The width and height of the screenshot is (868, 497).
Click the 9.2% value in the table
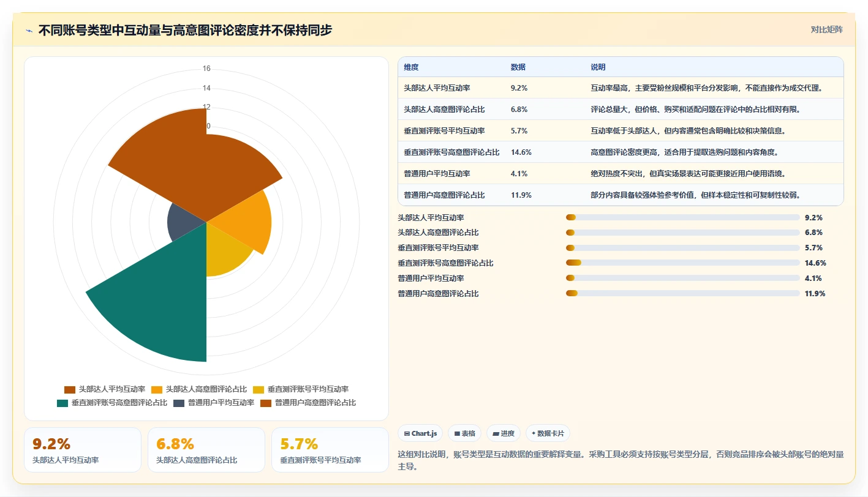(x=519, y=88)
